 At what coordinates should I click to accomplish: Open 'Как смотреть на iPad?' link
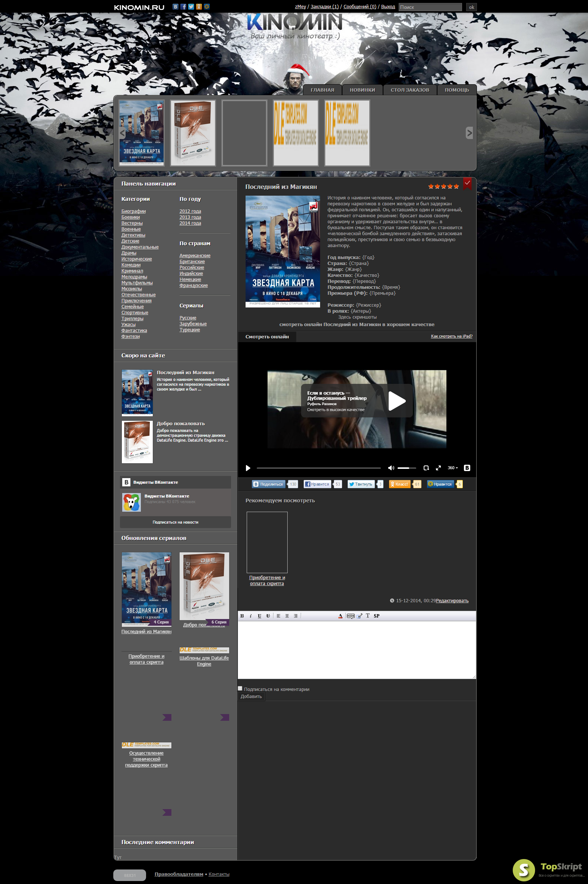coord(452,337)
